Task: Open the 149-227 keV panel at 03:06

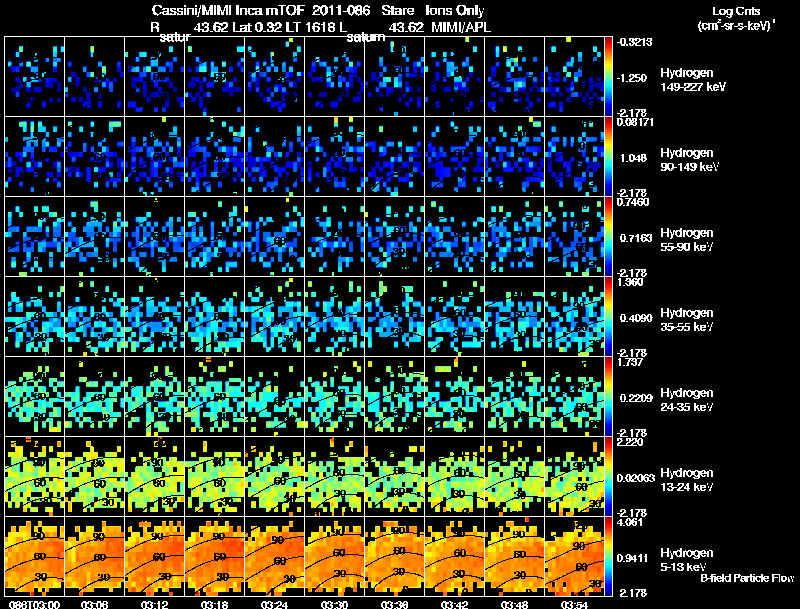Action: 94,76
